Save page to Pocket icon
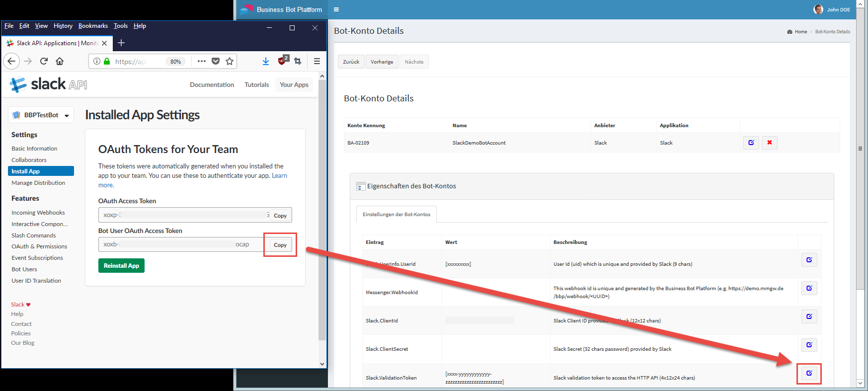Screen dimensions: 868x391 pos(216,61)
